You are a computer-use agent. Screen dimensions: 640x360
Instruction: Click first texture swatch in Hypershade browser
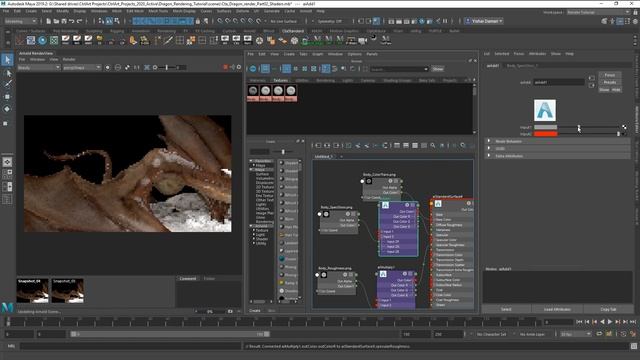click(253, 93)
